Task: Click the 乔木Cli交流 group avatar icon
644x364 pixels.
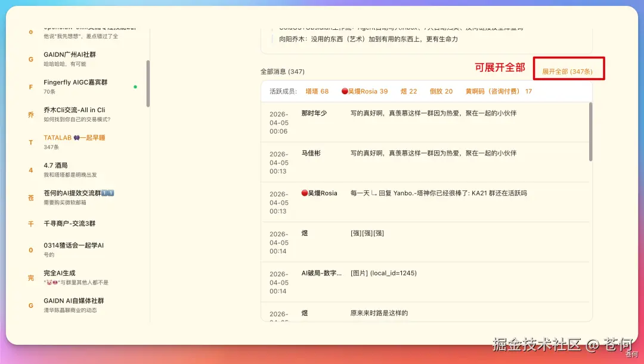Action: coord(30,114)
